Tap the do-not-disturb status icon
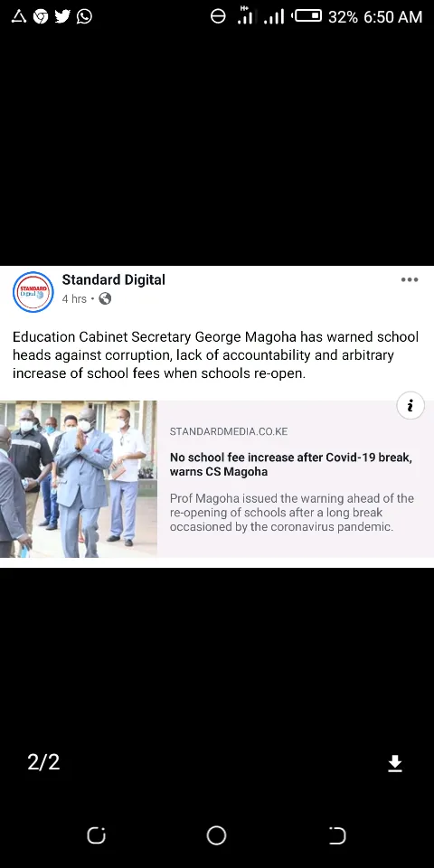 [x=218, y=16]
